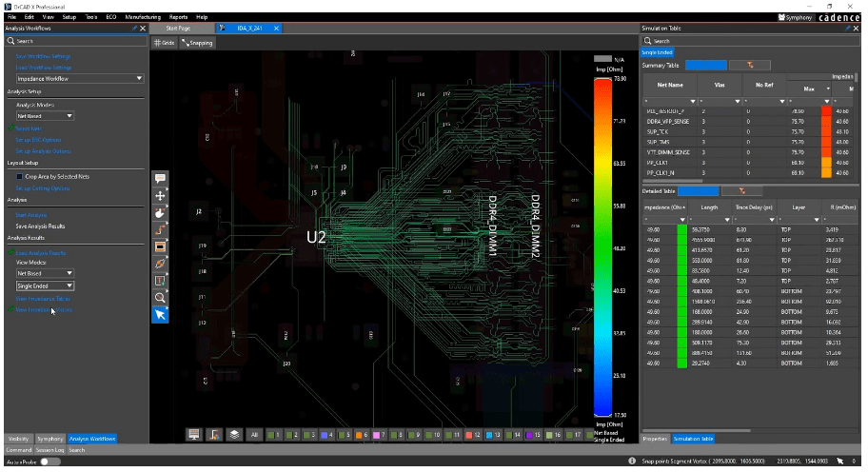Image resolution: width=868 pixels, height=472 pixels.
Task: Activate the arrow selection tool
Action: click(160, 315)
